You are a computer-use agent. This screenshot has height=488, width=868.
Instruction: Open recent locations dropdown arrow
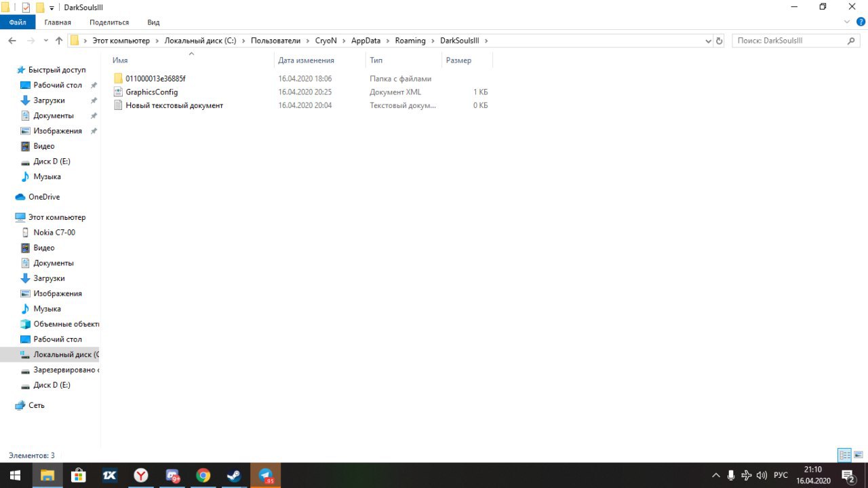(46, 41)
